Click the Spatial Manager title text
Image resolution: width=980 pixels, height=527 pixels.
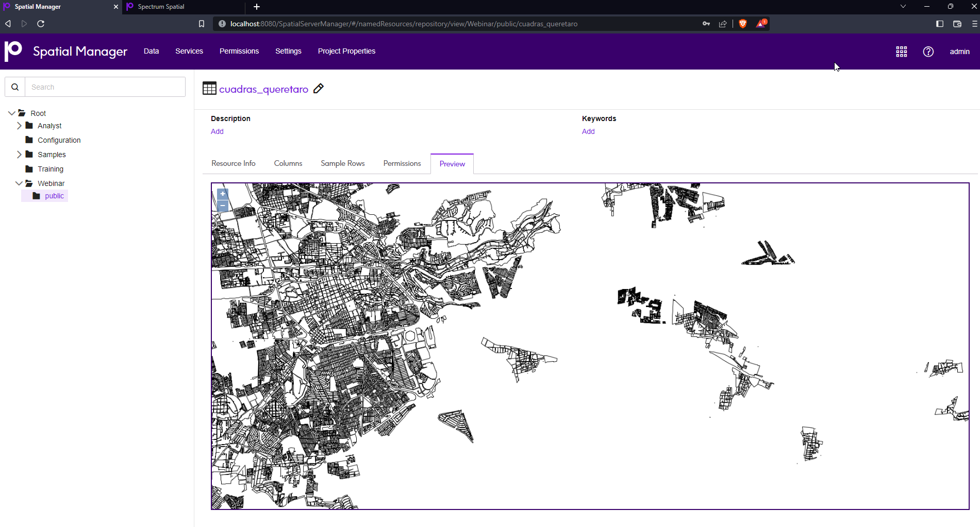pyautogui.click(x=80, y=52)
